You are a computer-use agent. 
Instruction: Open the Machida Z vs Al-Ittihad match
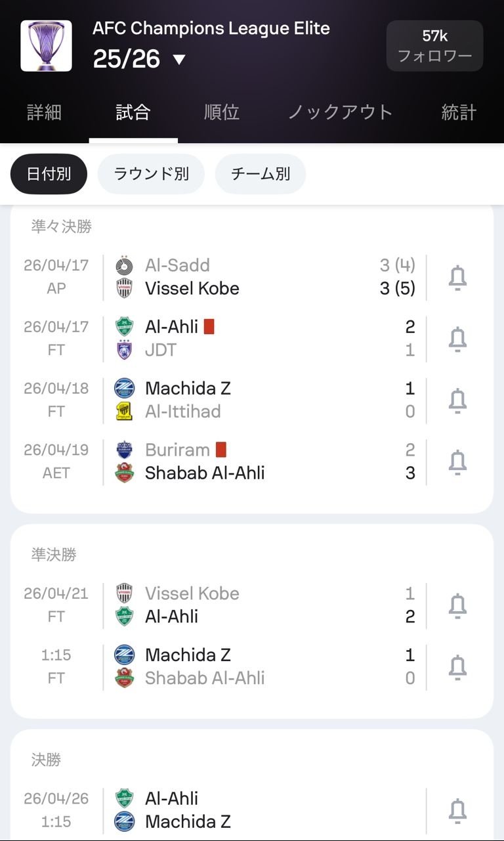(262, 400)
